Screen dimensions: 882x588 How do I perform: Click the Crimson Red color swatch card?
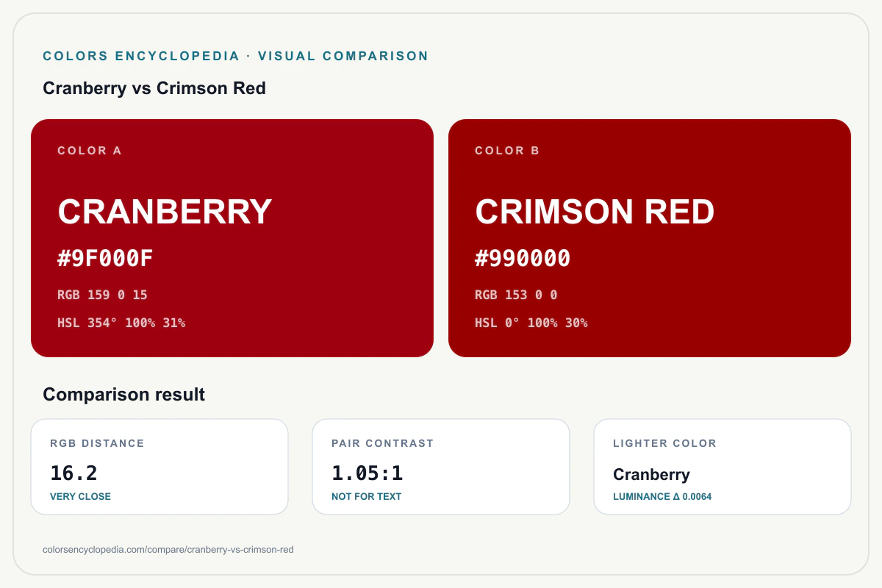(x=650, y=238)
